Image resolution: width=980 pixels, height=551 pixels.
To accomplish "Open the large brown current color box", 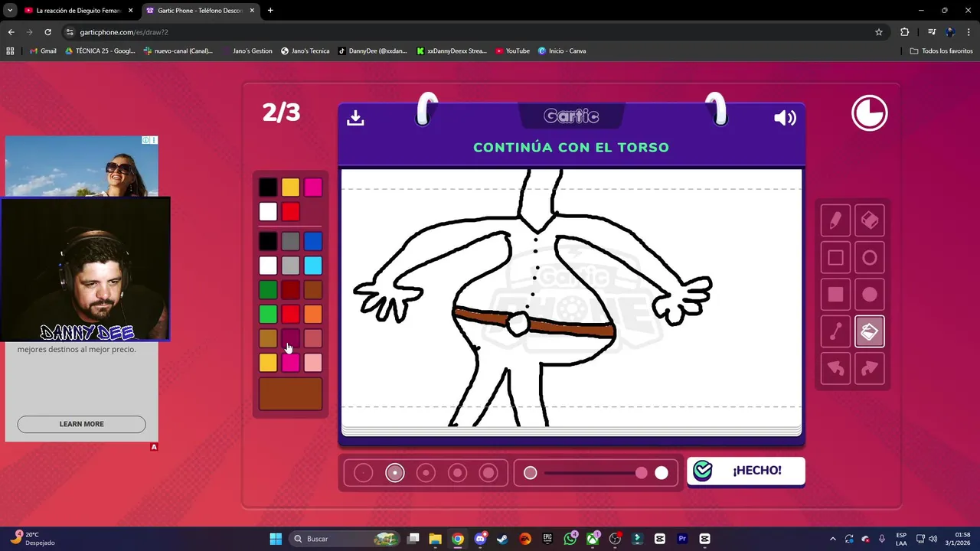I will click(x=290, y=393).
